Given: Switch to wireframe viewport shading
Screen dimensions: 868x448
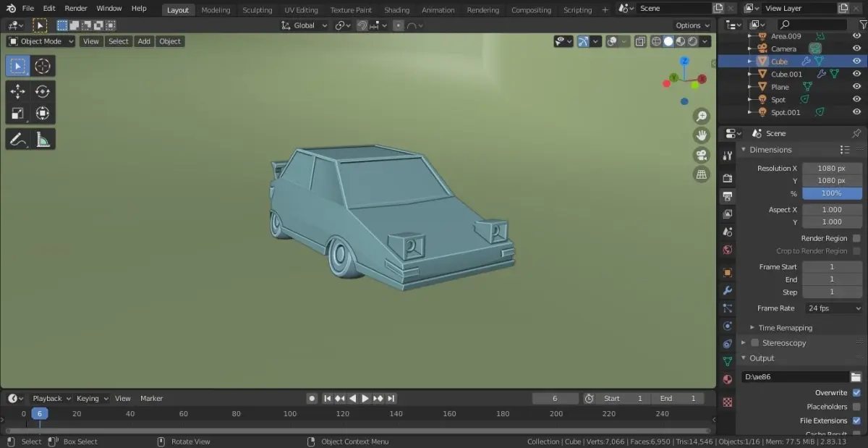Looking at the screenshot, I should click(x=657, y=42).
